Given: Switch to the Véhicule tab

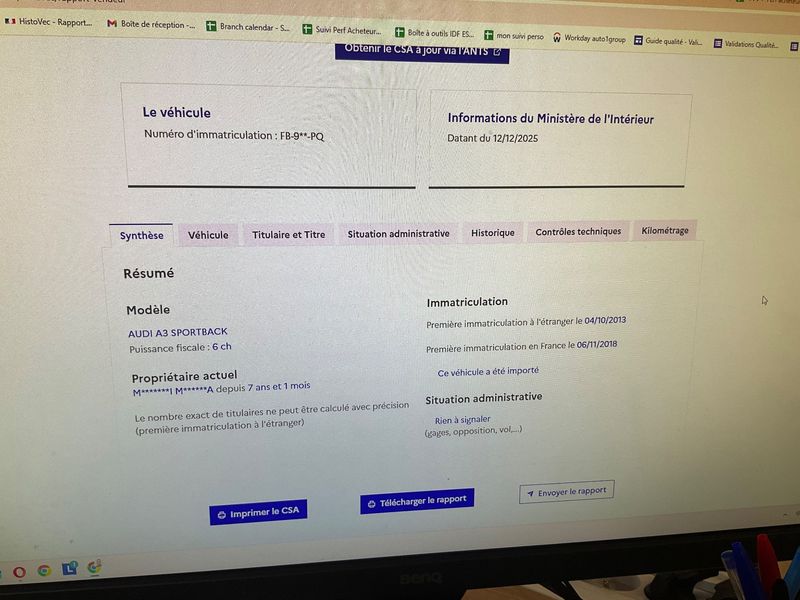Looking at the screenshot, I should 208,236.
